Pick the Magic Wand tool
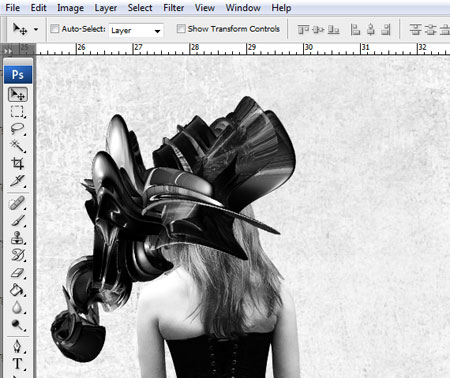 tap(18, 146)
